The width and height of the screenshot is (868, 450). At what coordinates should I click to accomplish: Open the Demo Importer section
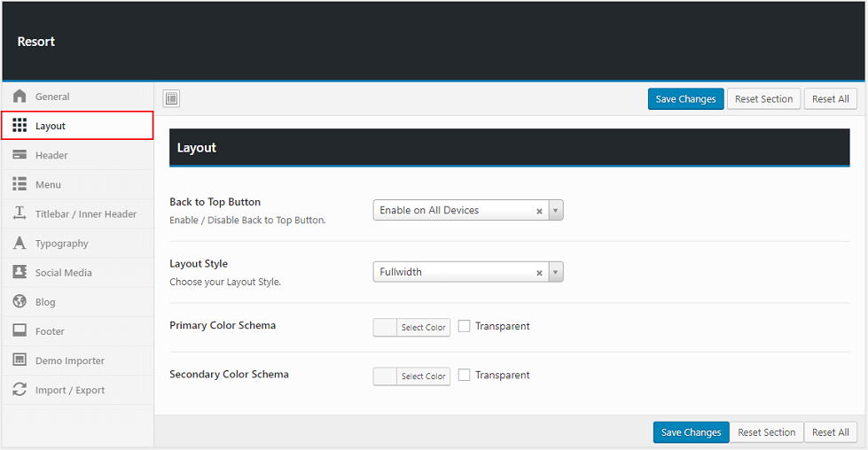[69, 361]
